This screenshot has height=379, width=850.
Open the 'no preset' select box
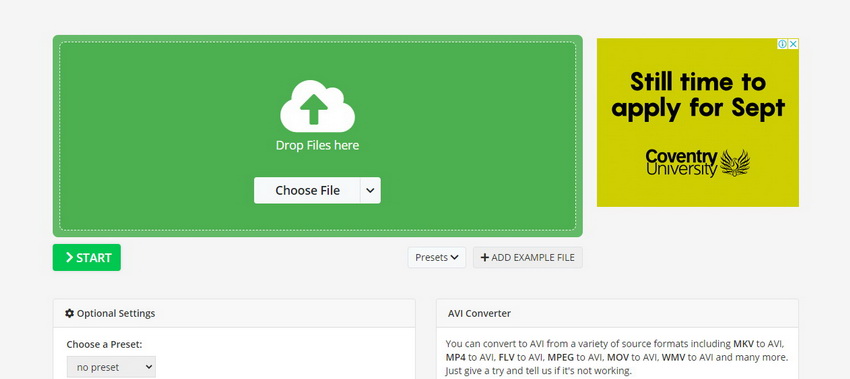111,367
